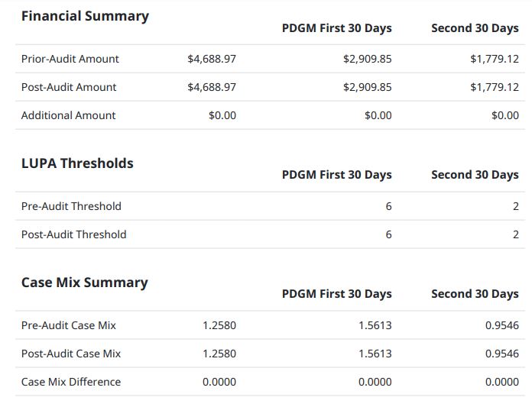532x407 pixels.
Task: Click Prior-Audit Amount total value $4,688.97
Action: tap(212, 59)
